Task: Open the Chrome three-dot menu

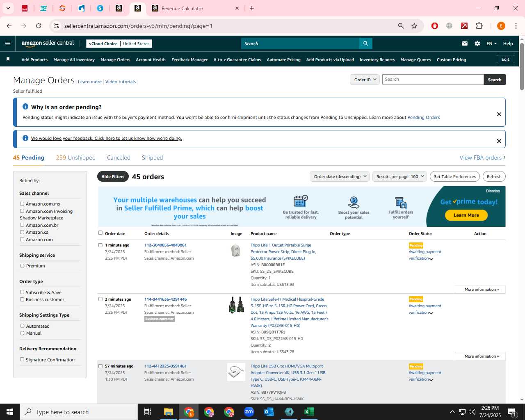Action: [x=516, y=26]
